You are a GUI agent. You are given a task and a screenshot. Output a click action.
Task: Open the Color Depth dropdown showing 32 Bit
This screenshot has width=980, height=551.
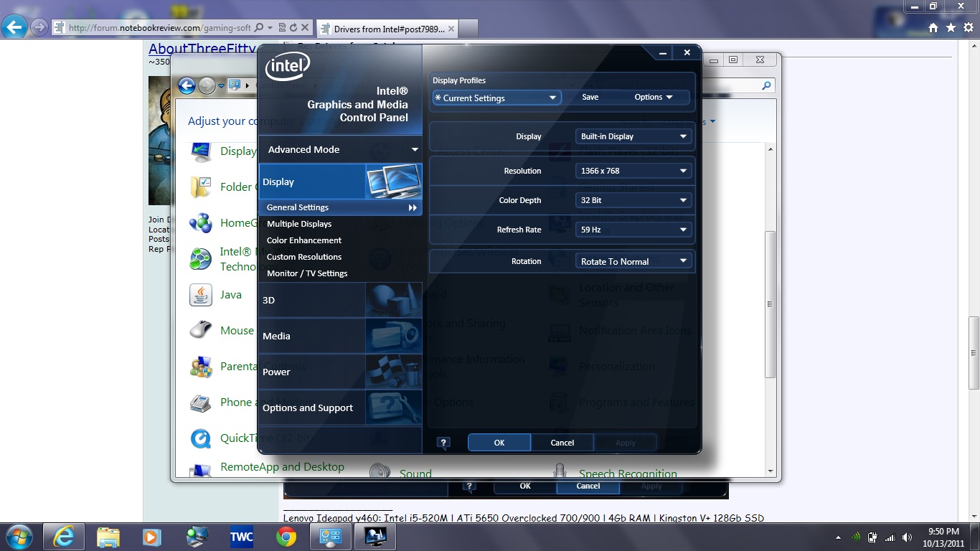(633, 200)
